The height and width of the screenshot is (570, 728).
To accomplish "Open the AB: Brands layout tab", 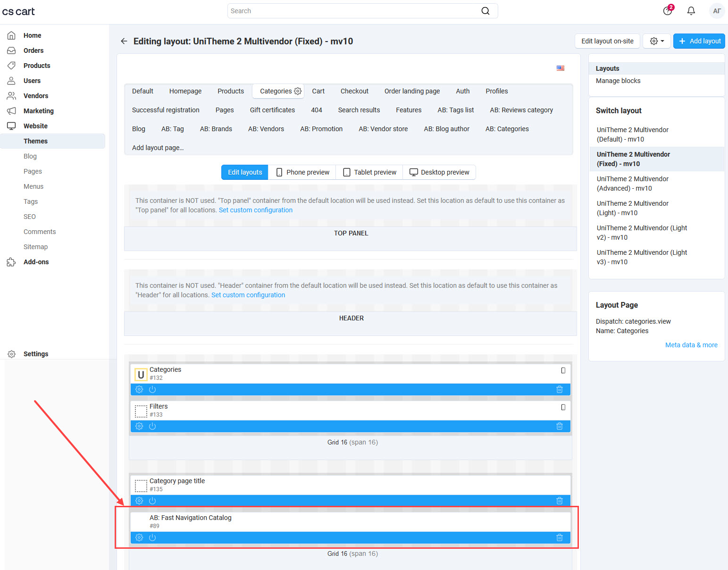I will (216, 129).
